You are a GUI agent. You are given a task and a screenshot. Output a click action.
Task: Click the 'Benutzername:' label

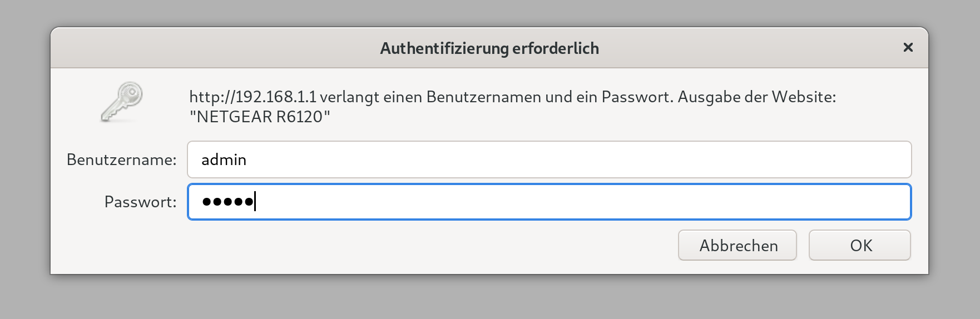pyautogui.click(x=121, y=159)
